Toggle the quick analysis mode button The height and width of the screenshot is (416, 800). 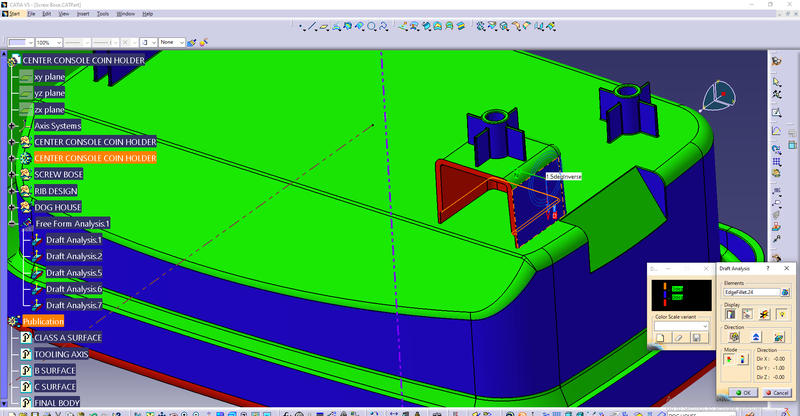[x=729, y=360]
